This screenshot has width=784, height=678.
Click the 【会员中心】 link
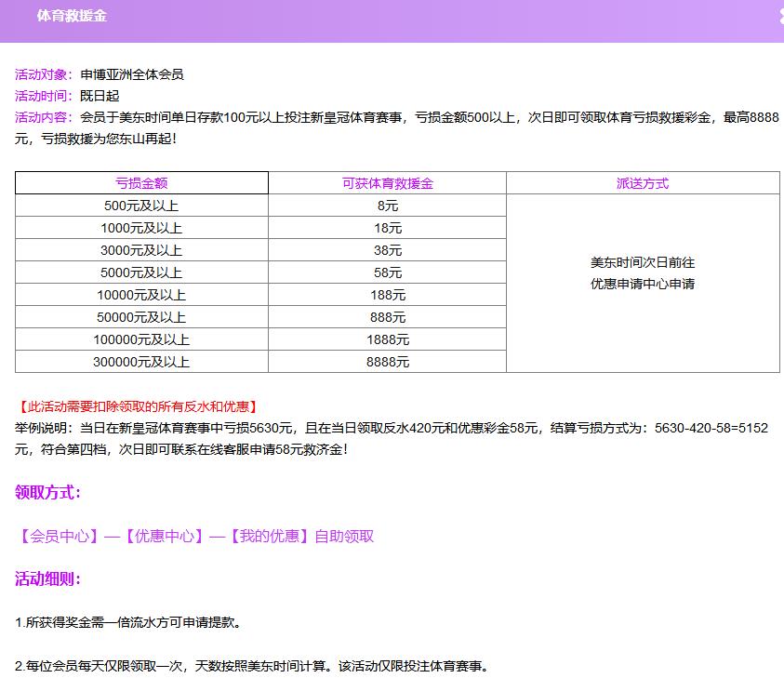pyautogui.click(x=58, y=536)
